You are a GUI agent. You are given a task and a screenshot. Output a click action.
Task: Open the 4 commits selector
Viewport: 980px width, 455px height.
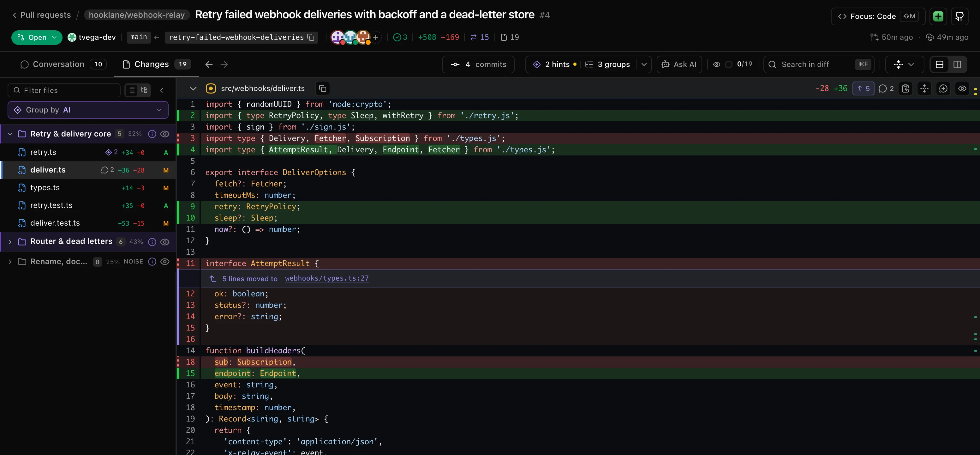pos(478,64)
